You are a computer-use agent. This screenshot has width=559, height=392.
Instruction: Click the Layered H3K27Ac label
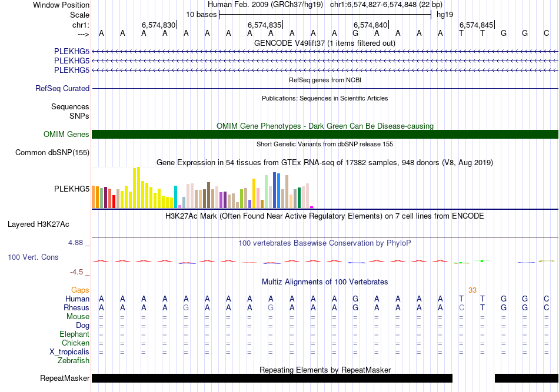[38, 225]
